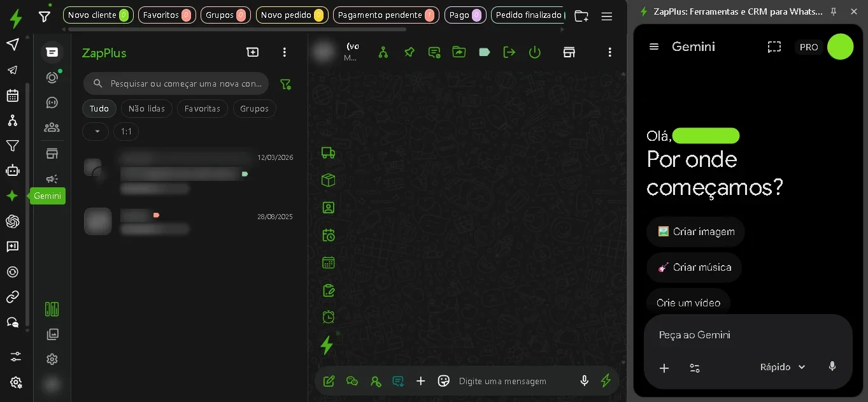Expand the Rápido model dropdown in Gemini

pos(783,367)
